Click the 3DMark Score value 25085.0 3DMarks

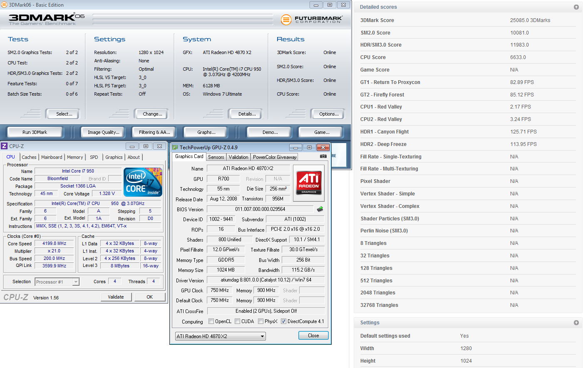pos(530,20)
